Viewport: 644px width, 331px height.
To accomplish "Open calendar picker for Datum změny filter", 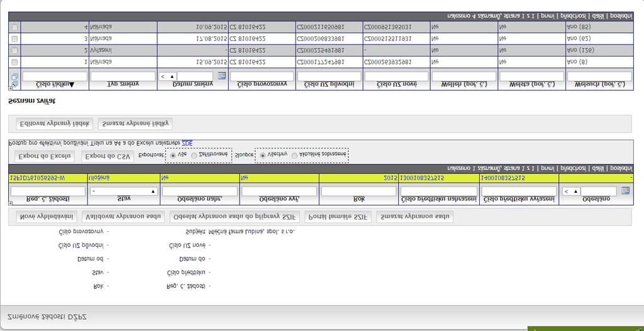I will 222,75.
